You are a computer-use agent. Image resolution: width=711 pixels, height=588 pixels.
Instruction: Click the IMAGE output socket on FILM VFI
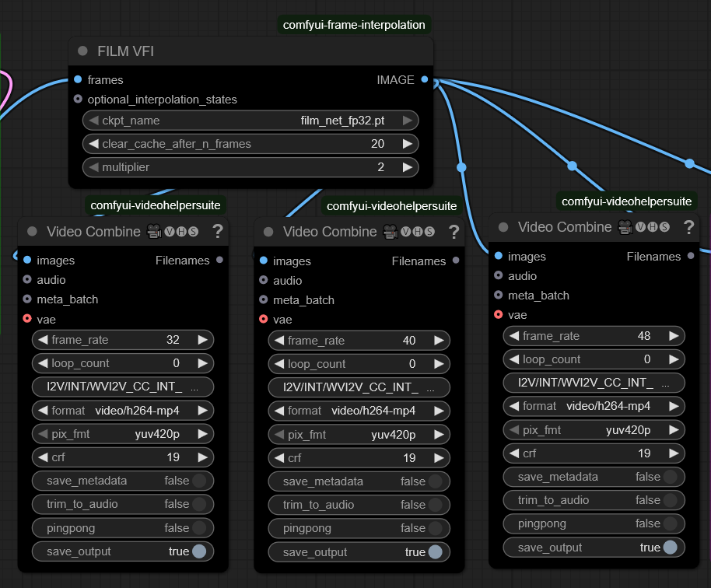tap(425, 79)
